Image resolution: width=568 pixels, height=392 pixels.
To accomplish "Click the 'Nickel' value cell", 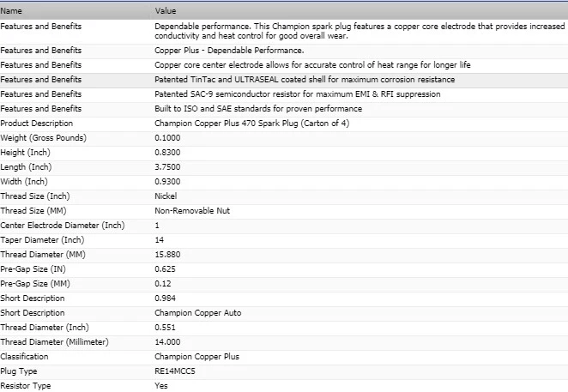I will (x=166, y=196).
